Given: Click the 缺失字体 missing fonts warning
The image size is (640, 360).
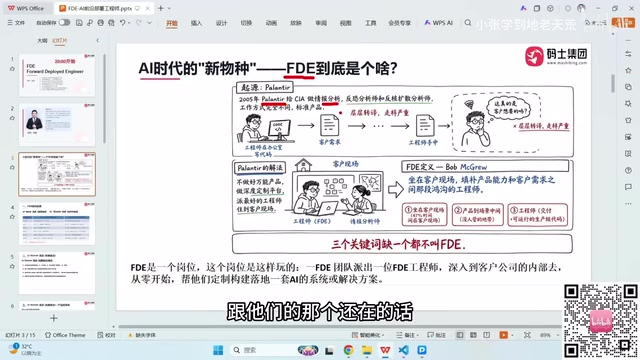Looking at the screenshot, I should (142, 335).
